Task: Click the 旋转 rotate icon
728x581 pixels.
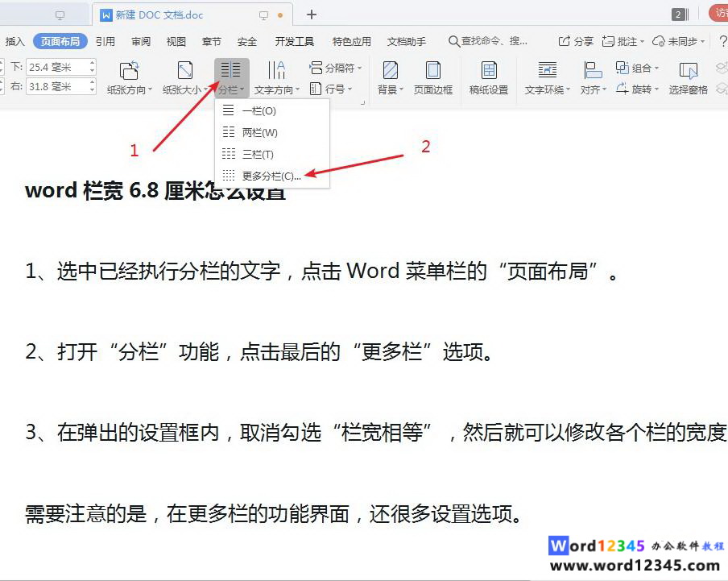Action: [622, 89]
